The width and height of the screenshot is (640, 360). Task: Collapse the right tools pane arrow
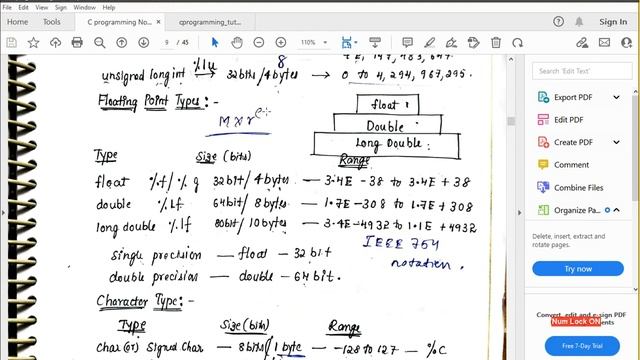[520, 212]
